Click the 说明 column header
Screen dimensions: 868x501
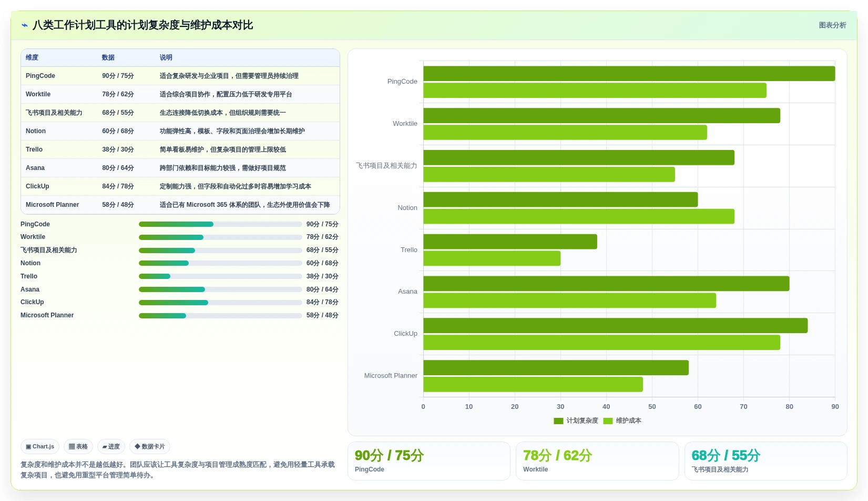click(166, 58)
